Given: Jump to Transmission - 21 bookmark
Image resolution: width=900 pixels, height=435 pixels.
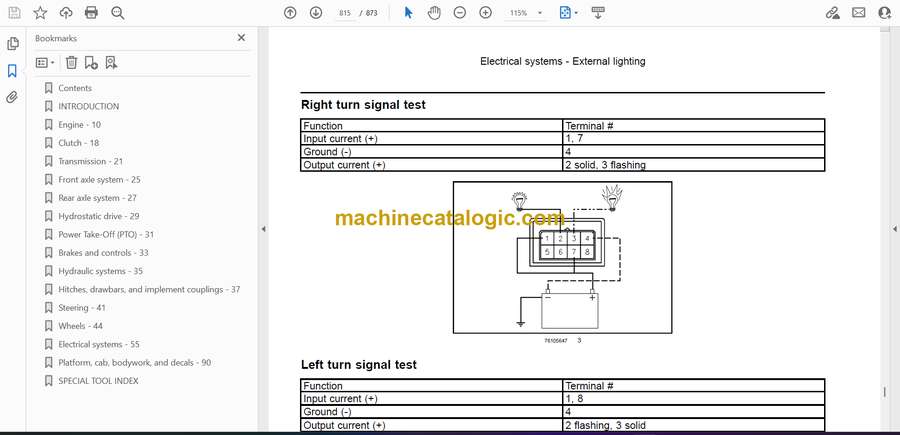Looking at the screenshot, I should [x=90, y=161].
